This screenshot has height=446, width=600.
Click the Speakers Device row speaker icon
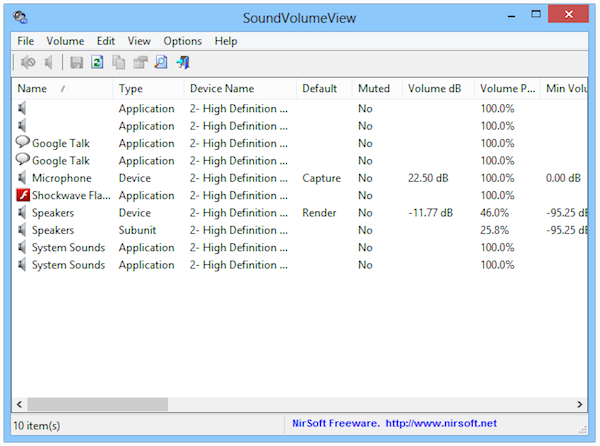(x=22, y=213)
